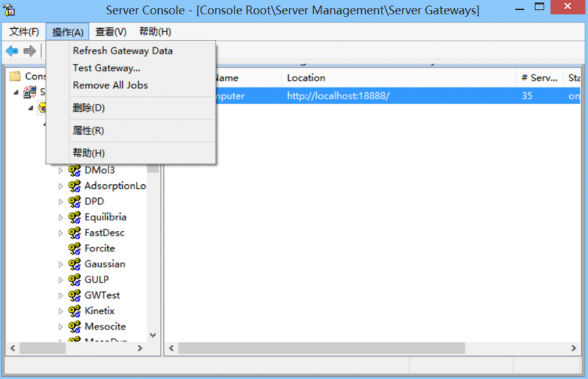The image size is (588, 379).
Task: Click the FastDesc server icon
Action: (74, 233)
